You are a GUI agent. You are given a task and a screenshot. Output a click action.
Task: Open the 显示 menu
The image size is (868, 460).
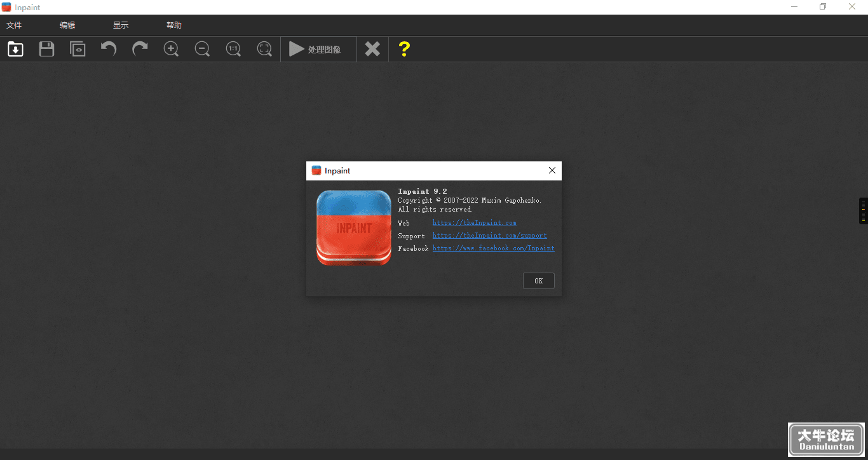coord(121,25)
